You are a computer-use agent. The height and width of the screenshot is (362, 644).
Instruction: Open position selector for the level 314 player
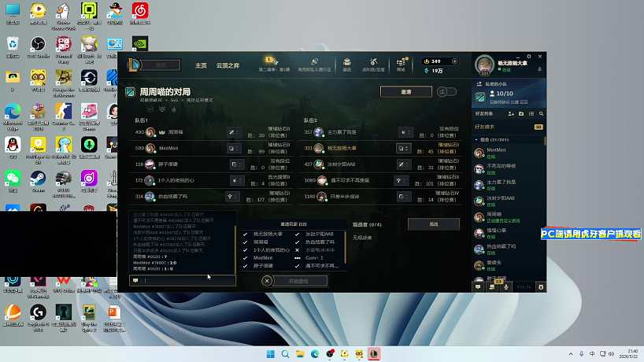[232, 196]
